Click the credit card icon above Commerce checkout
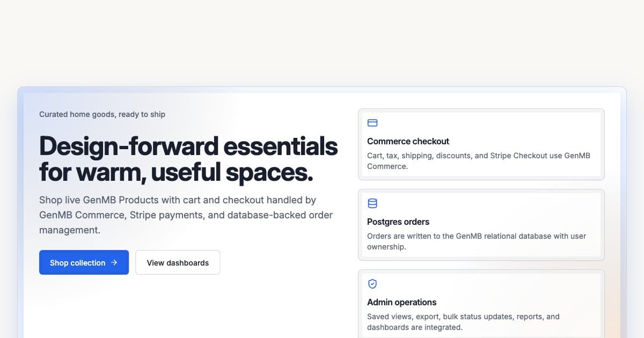Viewport: 644px width, 338px height. pyautogui.click(x=372, y=123)
